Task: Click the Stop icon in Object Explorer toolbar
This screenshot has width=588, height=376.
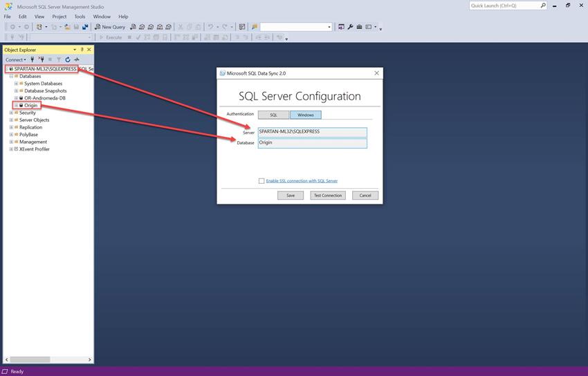Action: (x=50, y=59)
